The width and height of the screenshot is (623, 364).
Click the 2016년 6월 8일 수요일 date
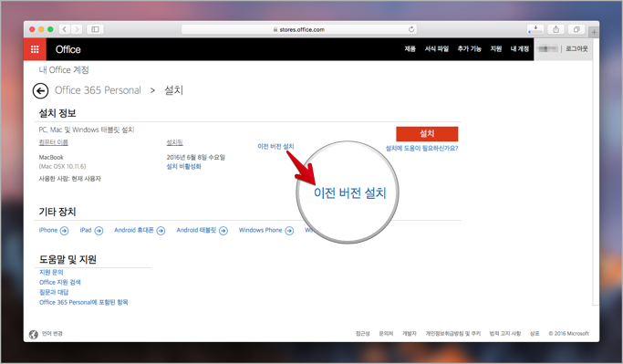pyautogui.click(x=195, y=157)
